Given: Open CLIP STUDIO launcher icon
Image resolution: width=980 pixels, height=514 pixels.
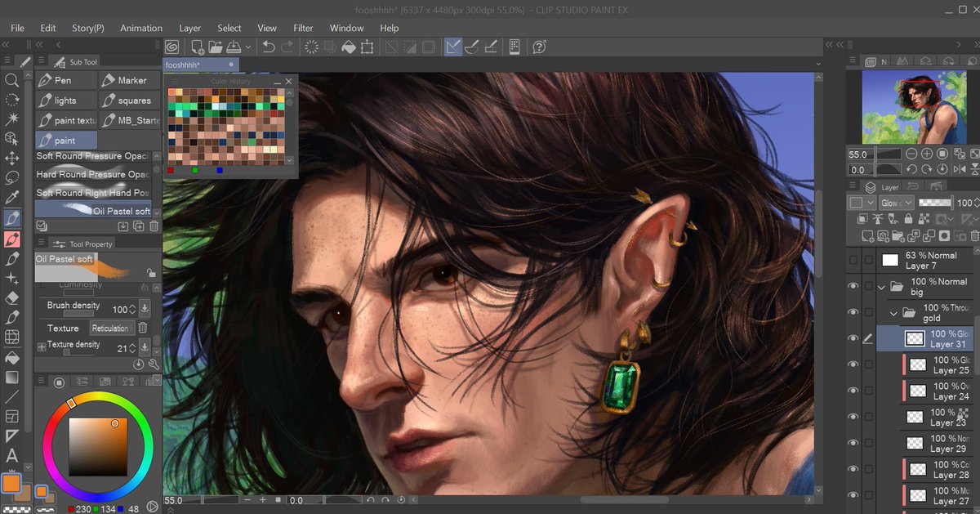Looking at the screenshot, I should click(172, 47).
